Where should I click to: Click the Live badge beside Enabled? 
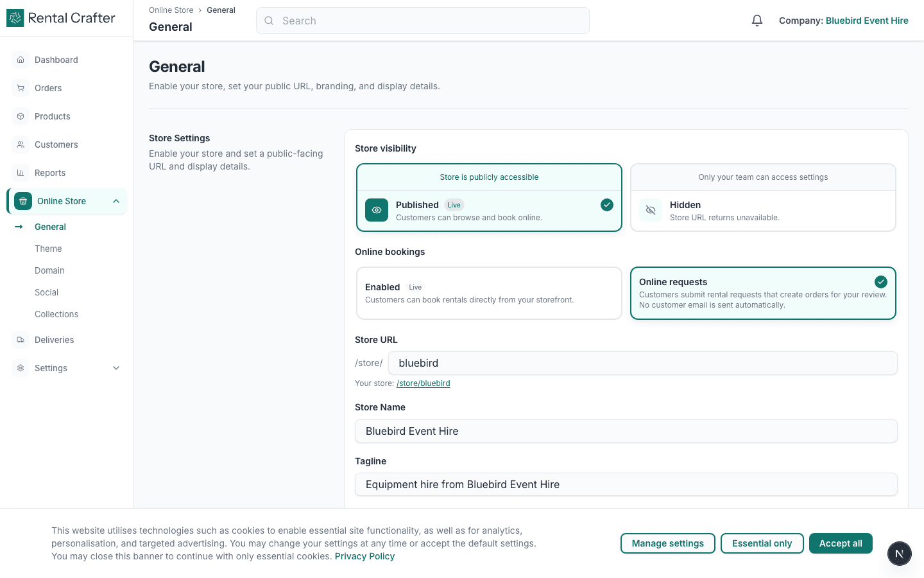(415, 287)
